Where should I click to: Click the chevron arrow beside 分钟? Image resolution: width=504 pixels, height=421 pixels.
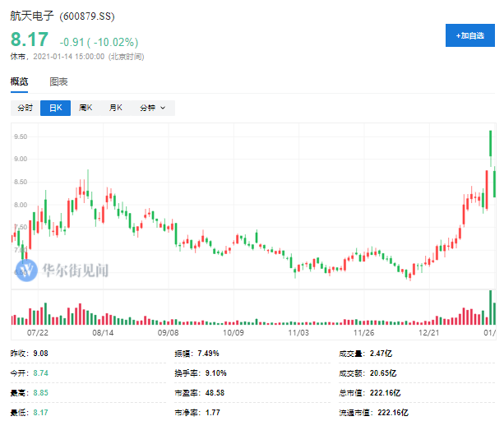163,108
